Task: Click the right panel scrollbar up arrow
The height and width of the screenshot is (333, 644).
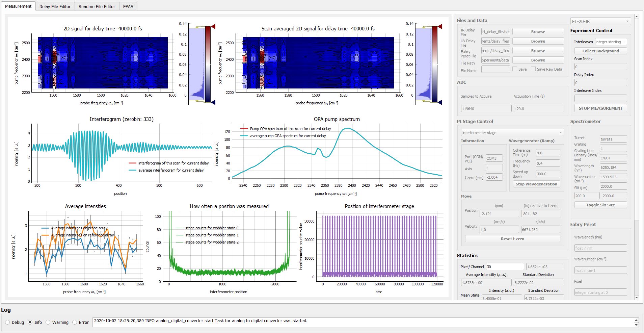Action: pyautogui.click(x=637, y=17)
